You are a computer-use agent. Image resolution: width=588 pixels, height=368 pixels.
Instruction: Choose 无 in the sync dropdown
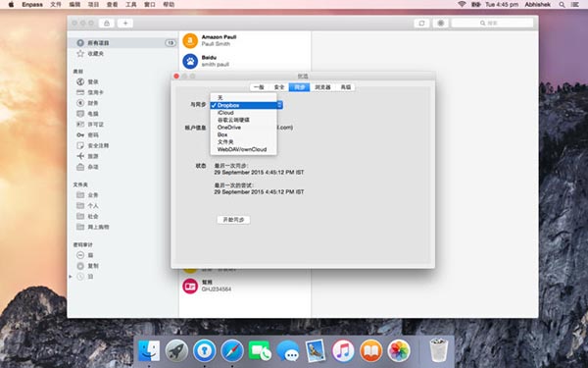(243, 97)
